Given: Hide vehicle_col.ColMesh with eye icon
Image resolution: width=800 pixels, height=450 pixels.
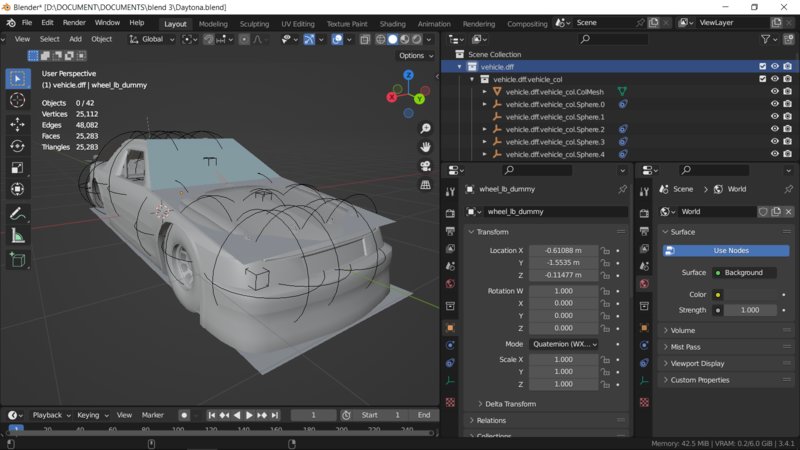Looking at the screenshot, I should pyautogui.click(x=774, y=92).
